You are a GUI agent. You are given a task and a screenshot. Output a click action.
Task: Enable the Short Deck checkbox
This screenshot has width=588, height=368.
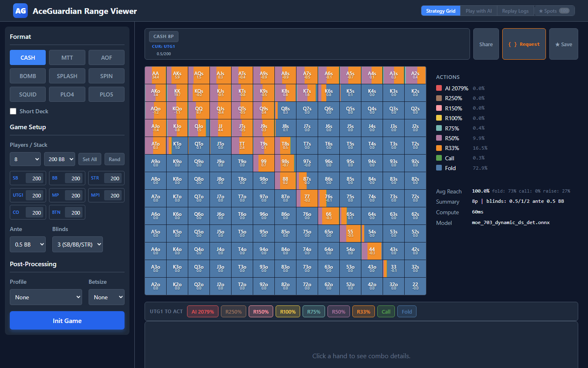click(13, 111)
